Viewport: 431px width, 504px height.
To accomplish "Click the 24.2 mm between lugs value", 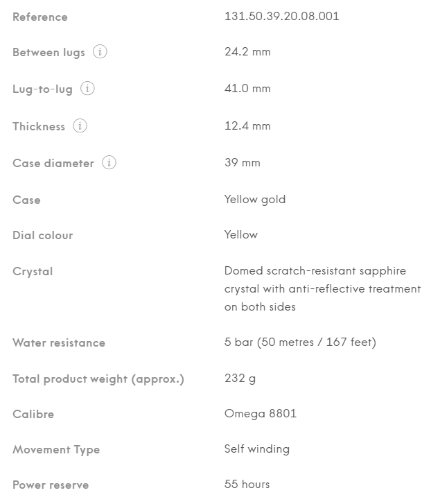I will coord(247,52).
